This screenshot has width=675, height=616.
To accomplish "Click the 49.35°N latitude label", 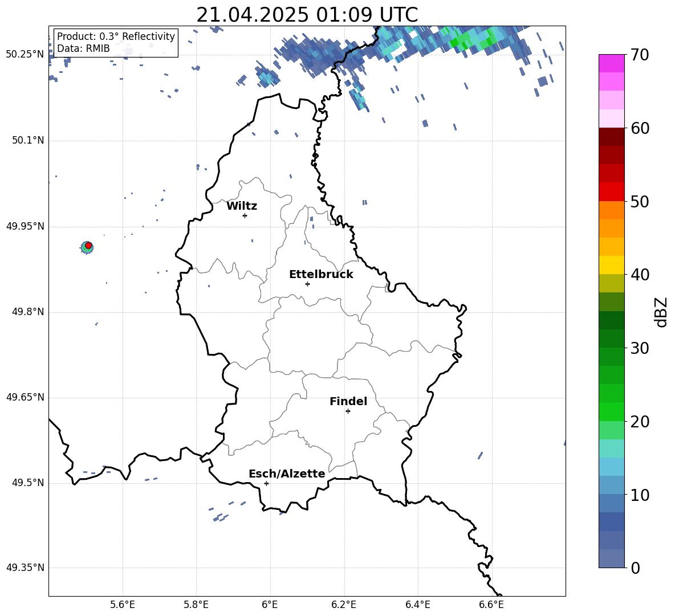I will 25,568.
